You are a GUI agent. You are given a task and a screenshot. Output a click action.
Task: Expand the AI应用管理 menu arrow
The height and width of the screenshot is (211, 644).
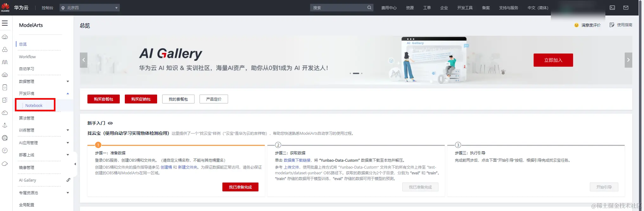(68, 143)
